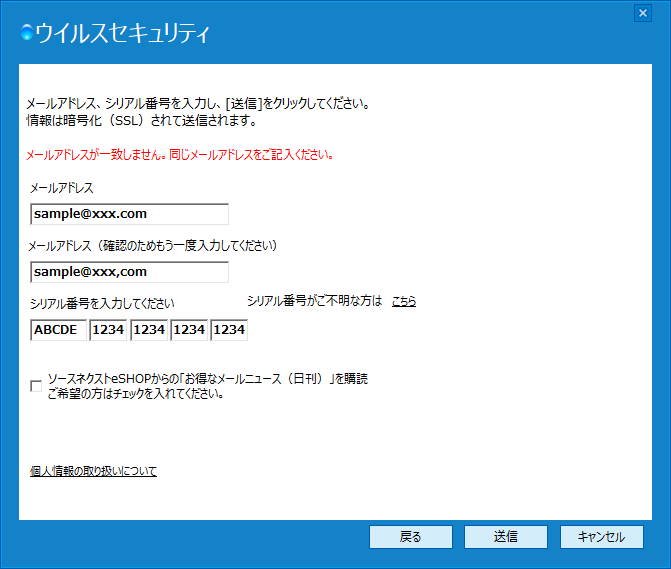Open the こちら link for unknown serial
The width and height of the screenshot is (671, 569).
coord(404,301)
